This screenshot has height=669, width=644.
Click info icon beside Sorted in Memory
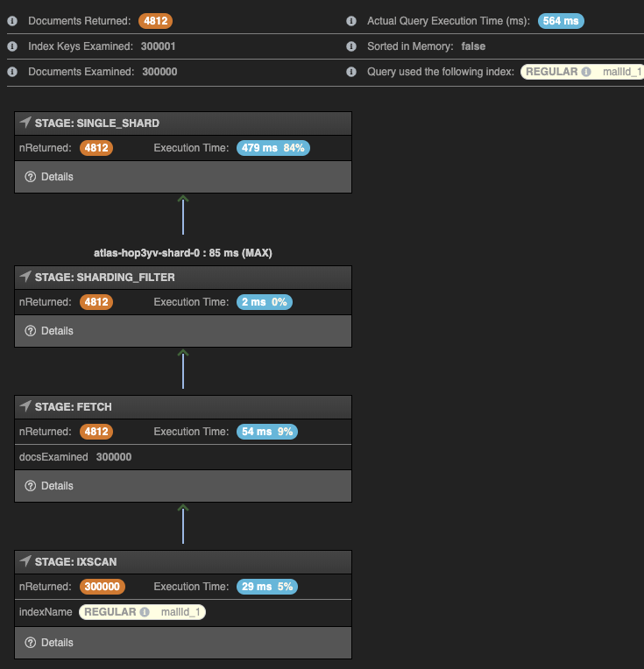coord(351,46)
